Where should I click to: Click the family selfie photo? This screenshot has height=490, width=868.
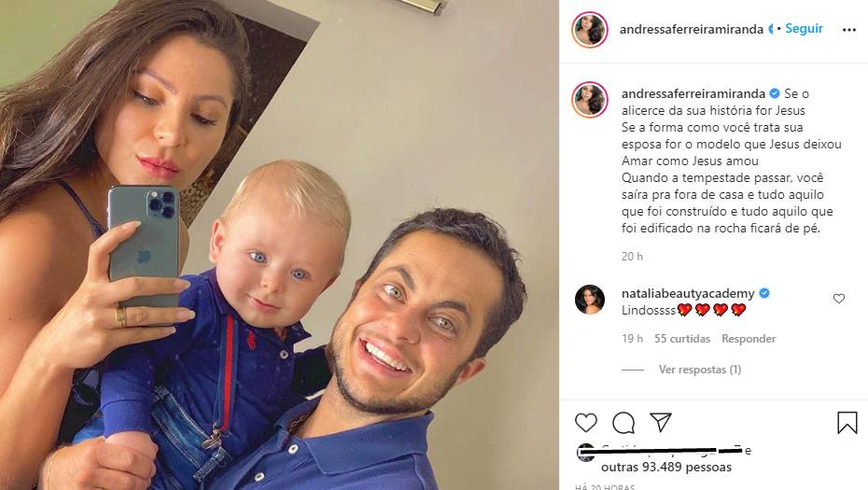(x=280, y=245)
